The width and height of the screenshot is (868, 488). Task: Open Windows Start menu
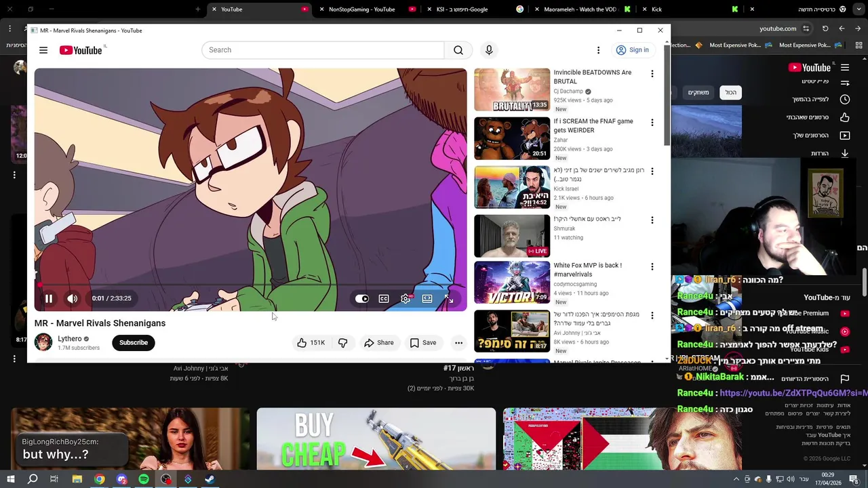pos(11,479)
